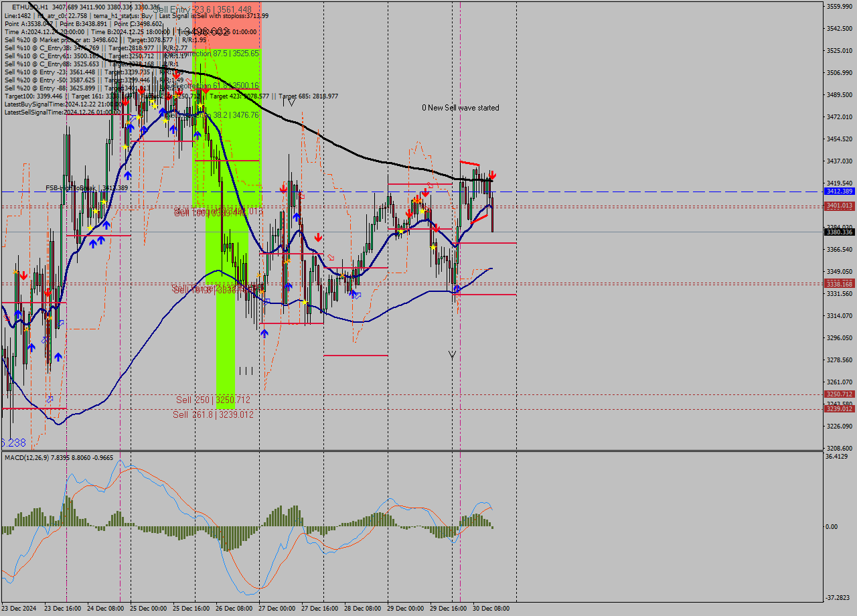857x616 pixels.
Task: Click the red 3250.712 price tag
Action: (x=839, y=394)
